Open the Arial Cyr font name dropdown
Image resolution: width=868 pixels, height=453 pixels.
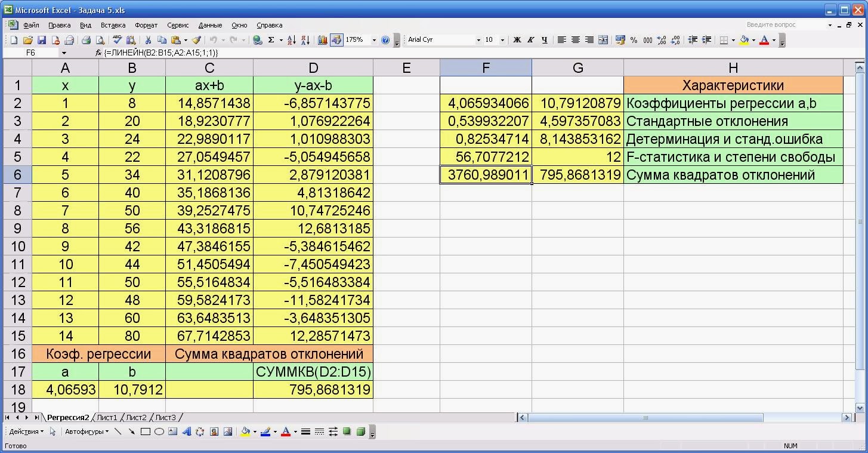point(478,40)
